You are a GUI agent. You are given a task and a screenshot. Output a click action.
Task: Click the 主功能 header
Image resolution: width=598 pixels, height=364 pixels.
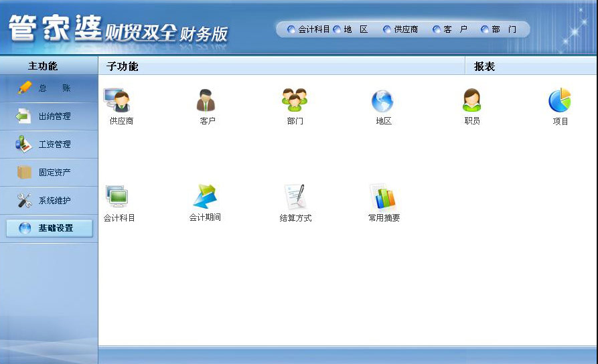(x=43, y=66)
